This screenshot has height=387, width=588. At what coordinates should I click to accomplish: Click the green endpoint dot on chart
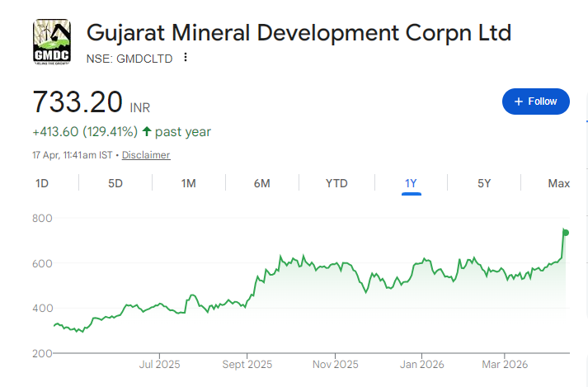(x=566, y=232)
